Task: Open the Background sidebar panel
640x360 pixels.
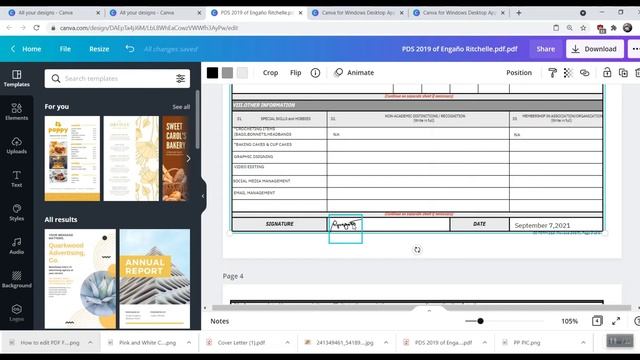Action: (16, 279)
